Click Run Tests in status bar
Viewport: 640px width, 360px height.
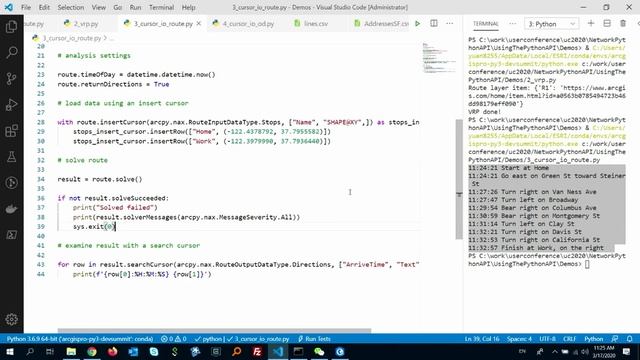click(314, 339)
